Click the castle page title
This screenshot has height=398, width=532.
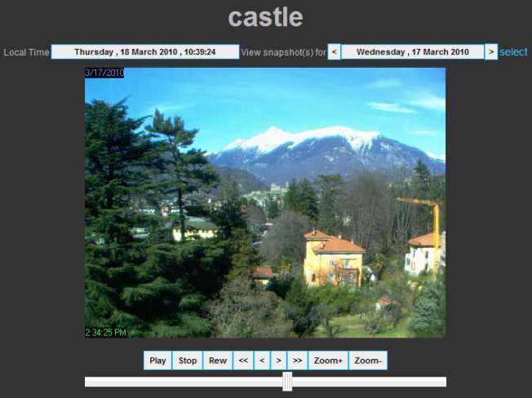[265, 17]
